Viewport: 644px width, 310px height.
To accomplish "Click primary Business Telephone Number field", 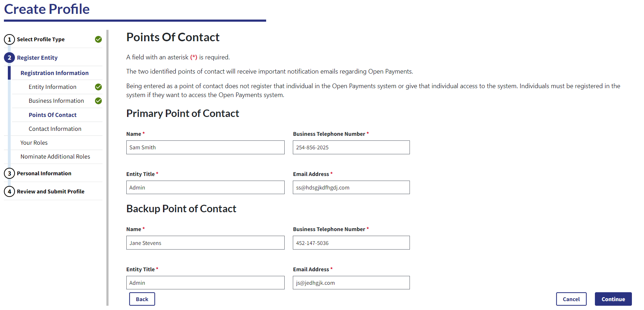I will [351, 148].
